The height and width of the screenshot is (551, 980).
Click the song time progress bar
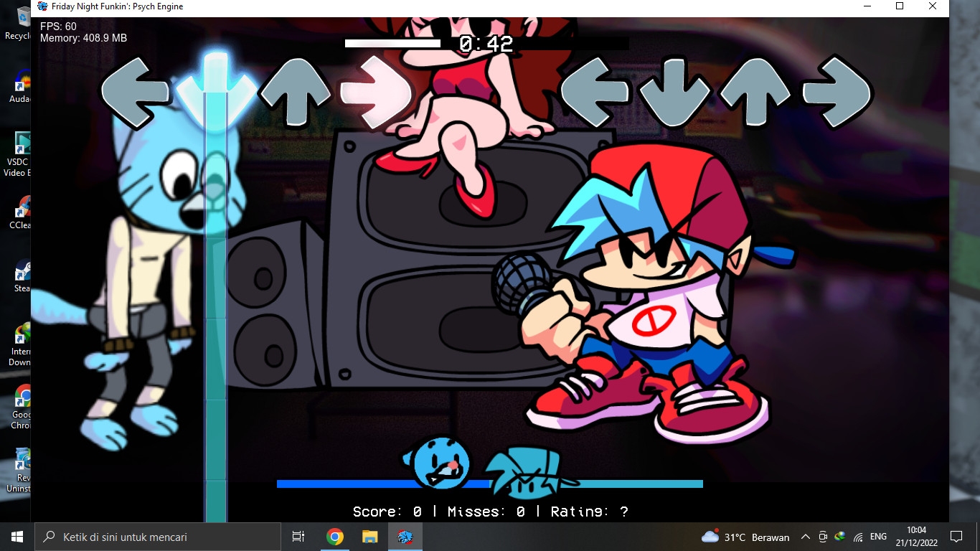point(486,44)
